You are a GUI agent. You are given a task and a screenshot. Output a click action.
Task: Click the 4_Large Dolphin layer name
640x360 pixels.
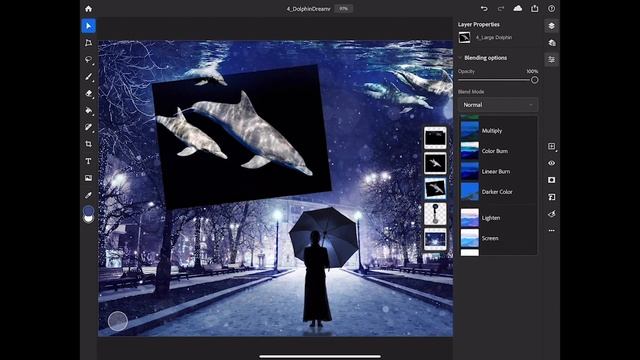[x=494, y=38]
